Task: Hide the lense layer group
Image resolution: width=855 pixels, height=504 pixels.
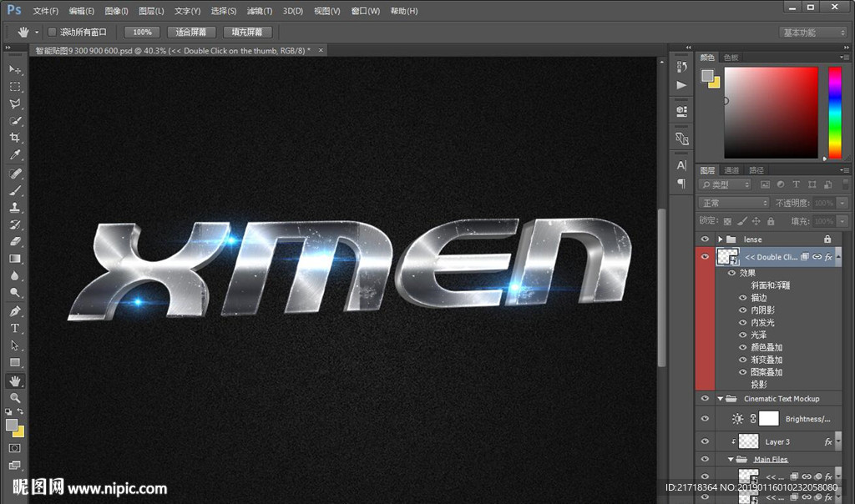Action: 706,239
